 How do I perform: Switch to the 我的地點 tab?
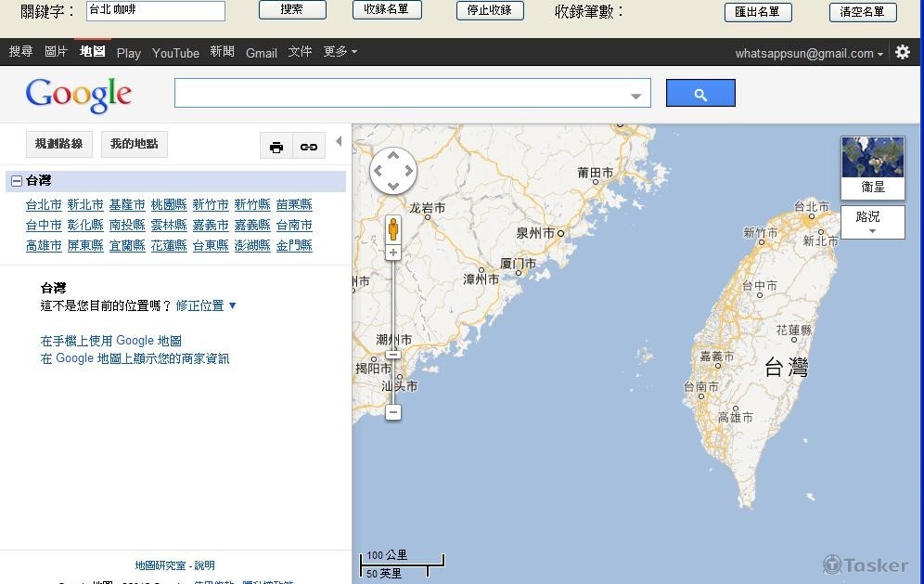point(134,144)
